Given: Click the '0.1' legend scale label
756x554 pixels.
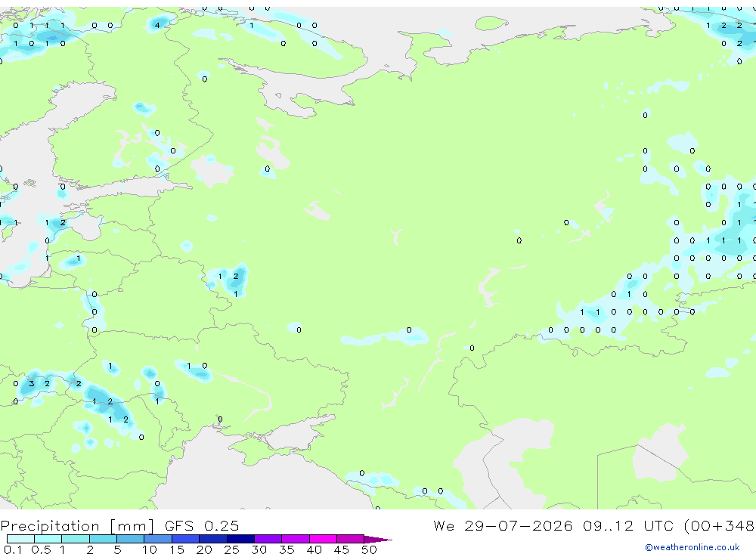Looking at the screenshot, I should click(x=13, y=549).
